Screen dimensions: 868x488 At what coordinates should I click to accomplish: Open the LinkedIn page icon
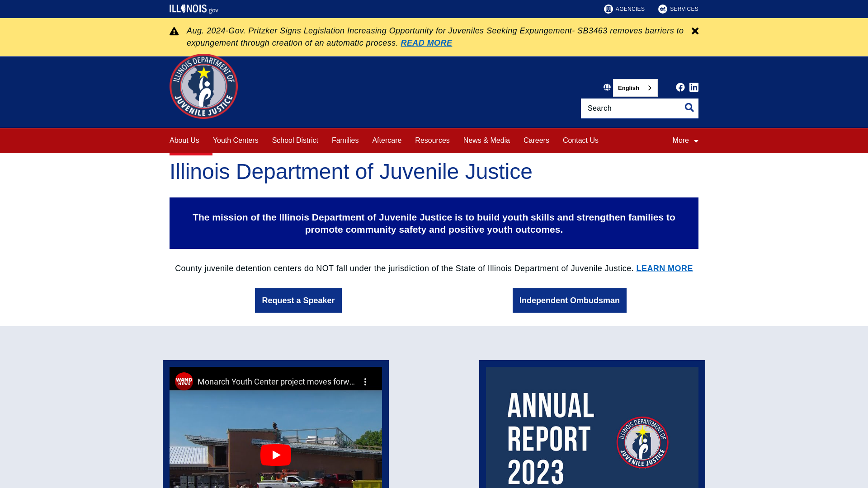pyautogui.click(x=694, y=87)
